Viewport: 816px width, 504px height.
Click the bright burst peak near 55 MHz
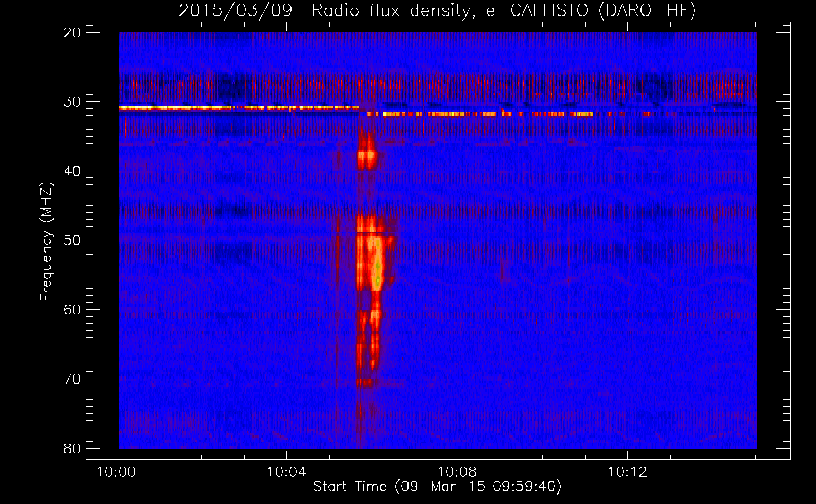(x=377, y=272)
